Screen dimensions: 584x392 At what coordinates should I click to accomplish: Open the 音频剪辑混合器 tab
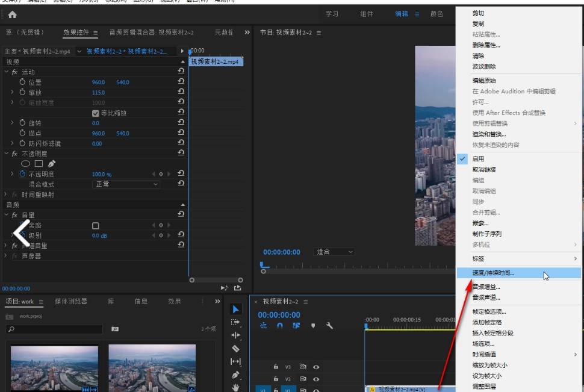click(x=151, y=33)
